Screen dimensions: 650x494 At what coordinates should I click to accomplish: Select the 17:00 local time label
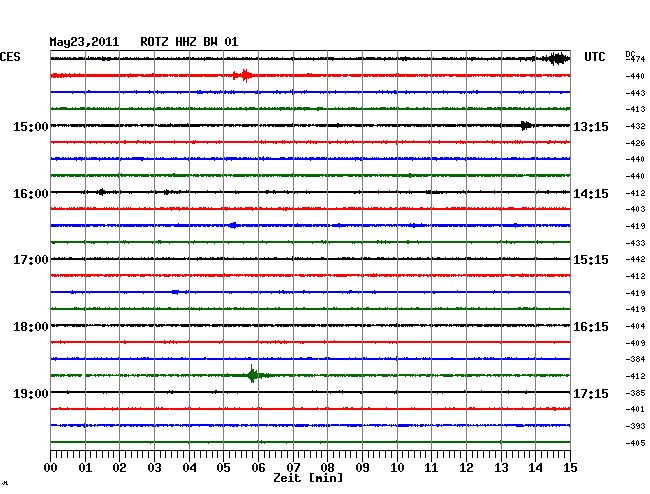[31, 260]
